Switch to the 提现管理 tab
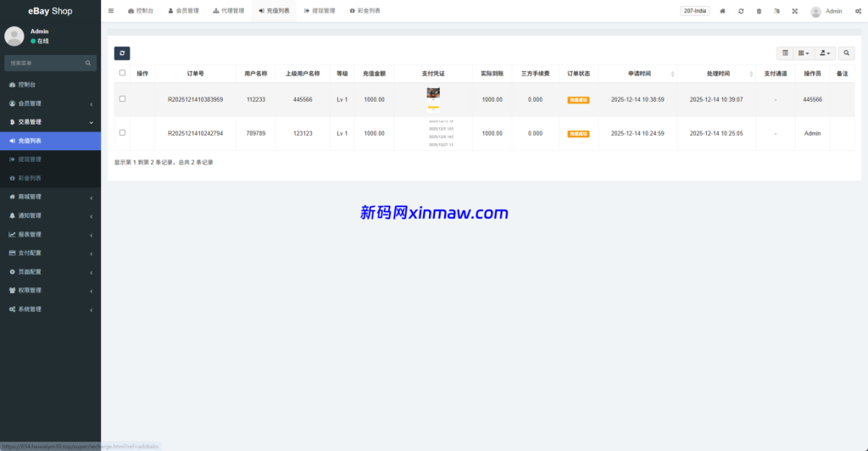Screen dimensions: 868x451 [320, 11]
